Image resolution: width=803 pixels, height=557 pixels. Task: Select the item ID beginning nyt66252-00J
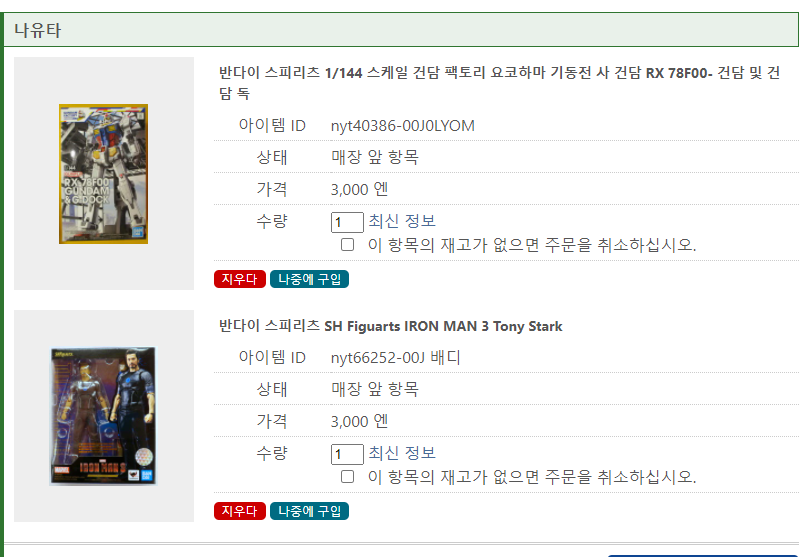click(395, 357)
